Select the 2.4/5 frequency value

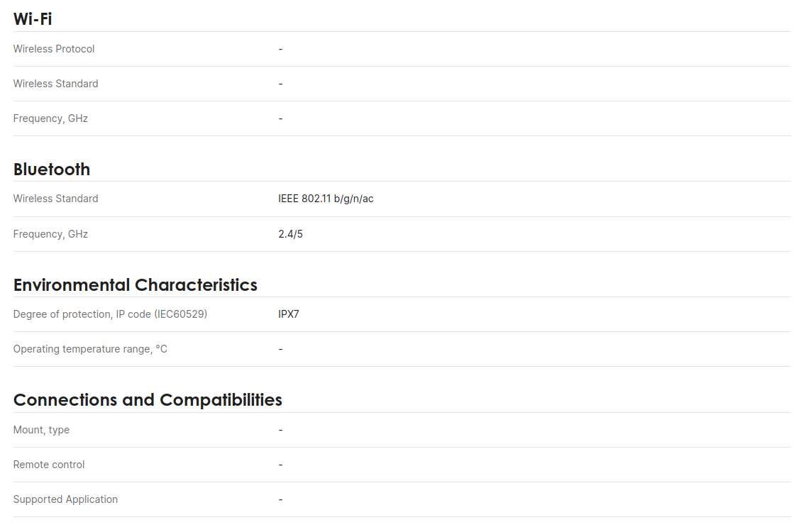coord(290,234)
